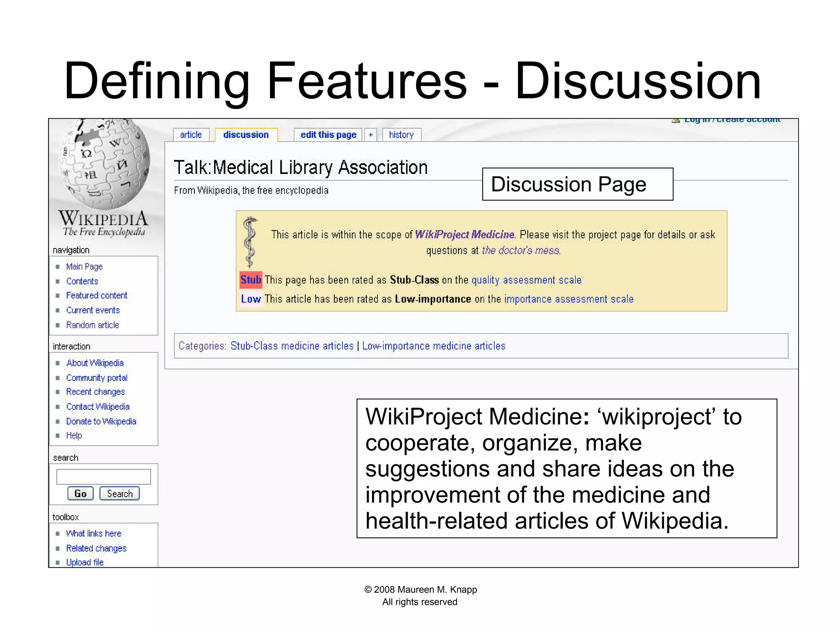Viewport: 840px width, 630px height.
Task: Open Stub-Class medicine articles category
Action: pos(292,346)
